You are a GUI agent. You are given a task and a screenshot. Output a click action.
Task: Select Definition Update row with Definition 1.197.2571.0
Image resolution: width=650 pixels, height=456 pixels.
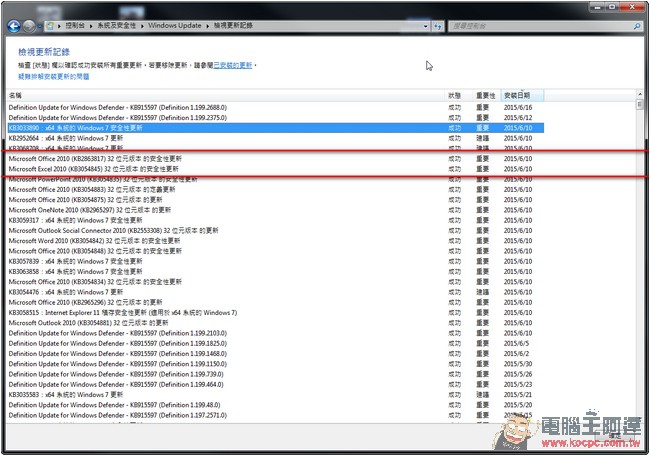276,415
